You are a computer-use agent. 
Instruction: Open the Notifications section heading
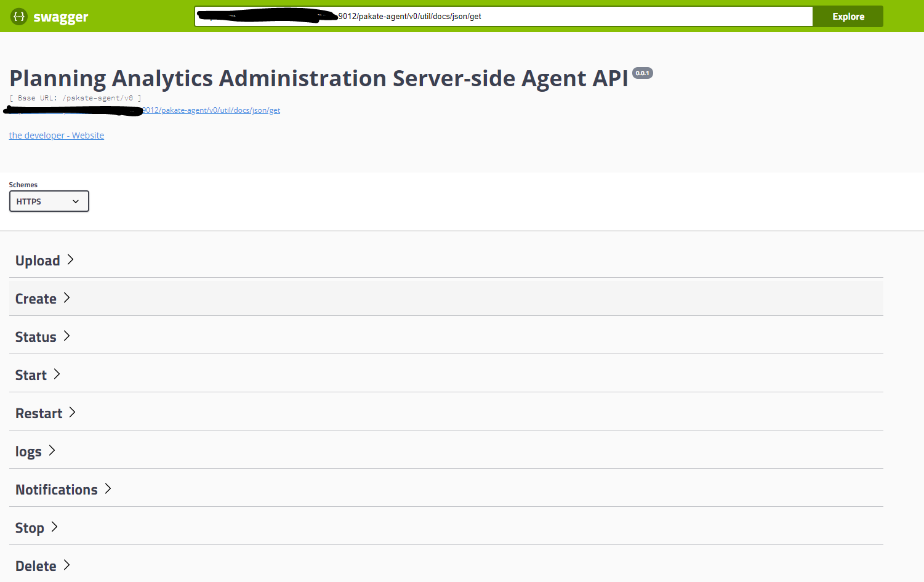point(57,490)
